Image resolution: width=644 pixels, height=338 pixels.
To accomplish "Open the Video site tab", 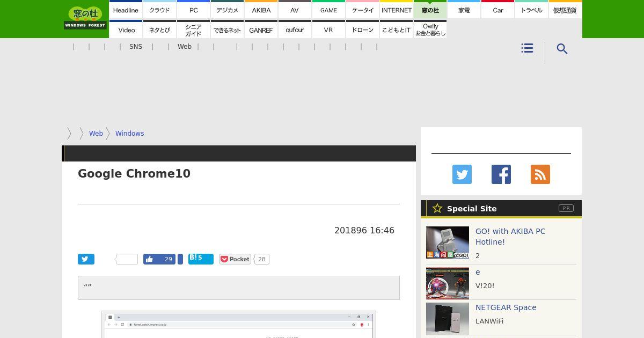I will 126,30.
